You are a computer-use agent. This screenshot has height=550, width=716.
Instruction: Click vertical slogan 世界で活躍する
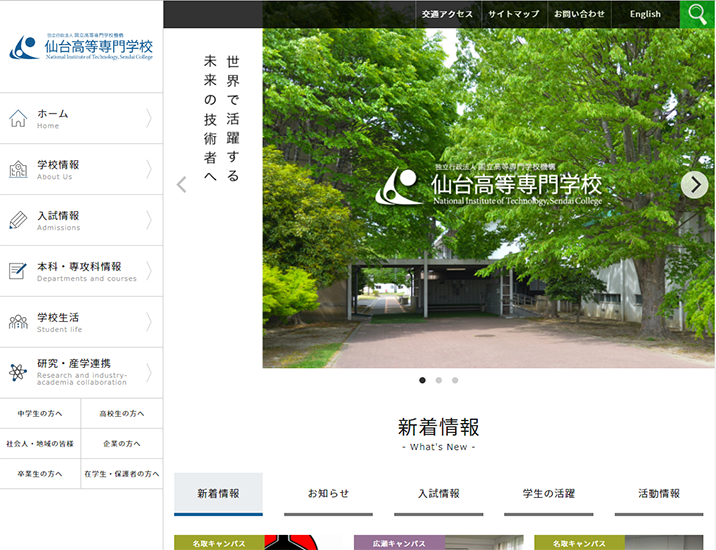pos(233,118)
